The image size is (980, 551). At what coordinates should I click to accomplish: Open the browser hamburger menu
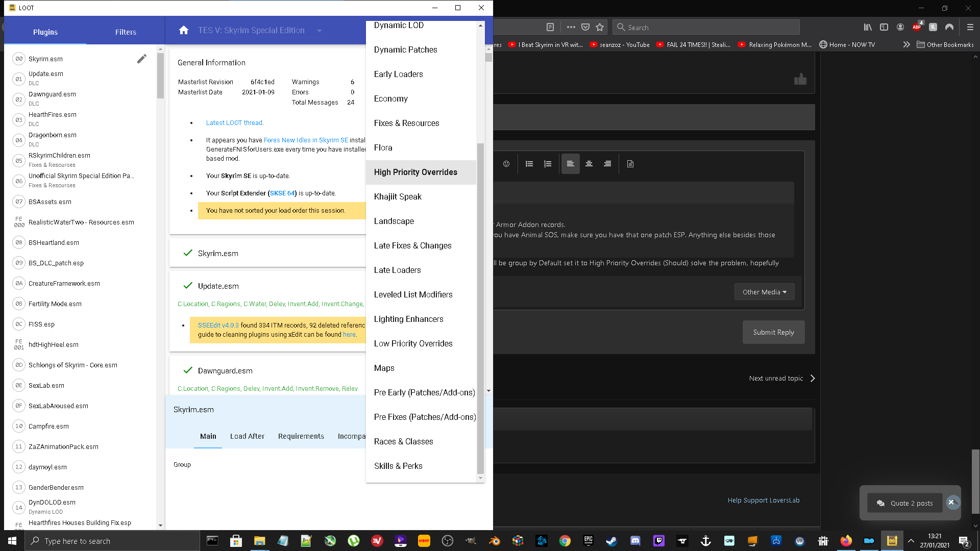970,28
